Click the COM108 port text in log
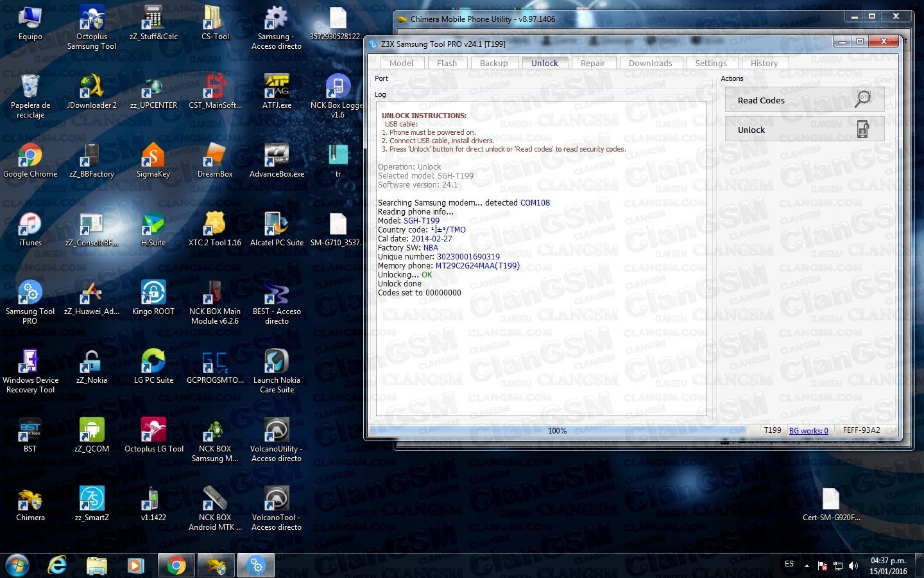 coord(535,203)
